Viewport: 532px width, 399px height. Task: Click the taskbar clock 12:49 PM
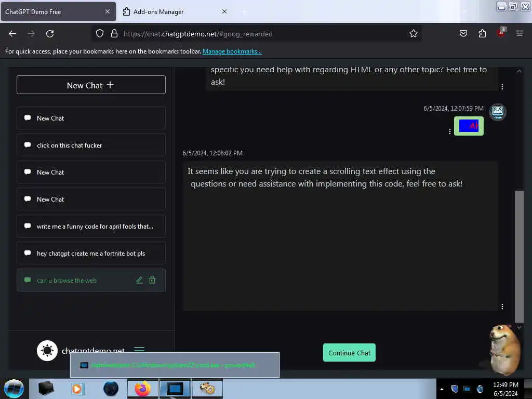[x=505, y=385]
